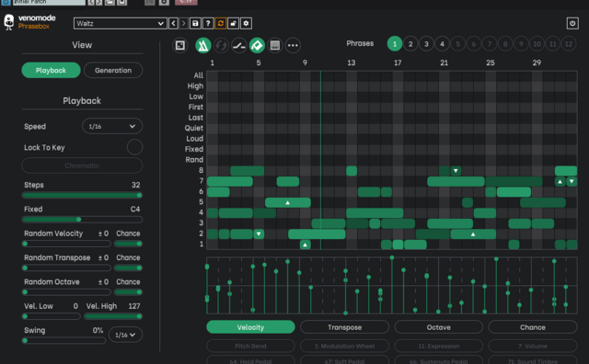Click the up-arrow note in row 1
The image size is (589, 364).
tap(305, 245)
